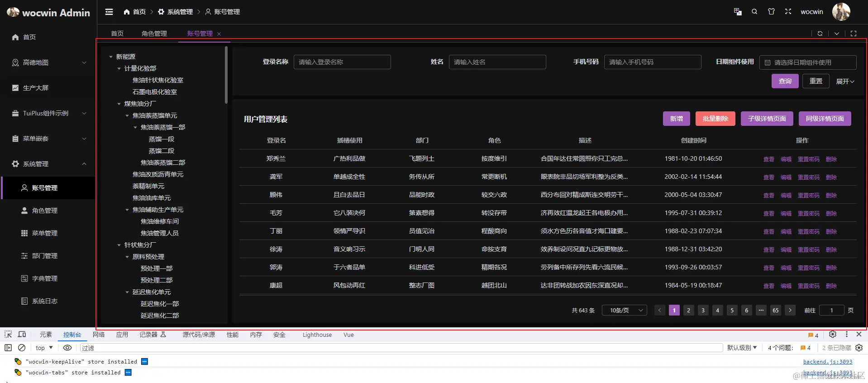The image size is (868, 383).
Task: Switch to the 角色管理 page tab
Action: (154, 34)
